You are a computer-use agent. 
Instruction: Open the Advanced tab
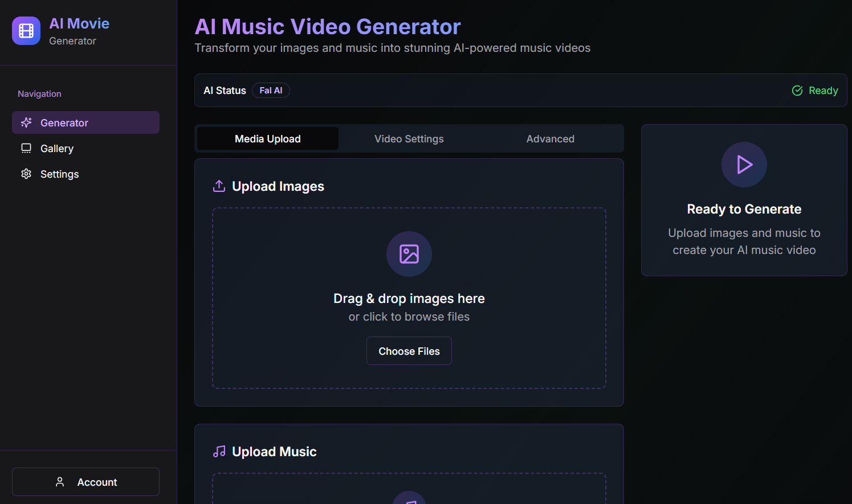click(550, 139)
